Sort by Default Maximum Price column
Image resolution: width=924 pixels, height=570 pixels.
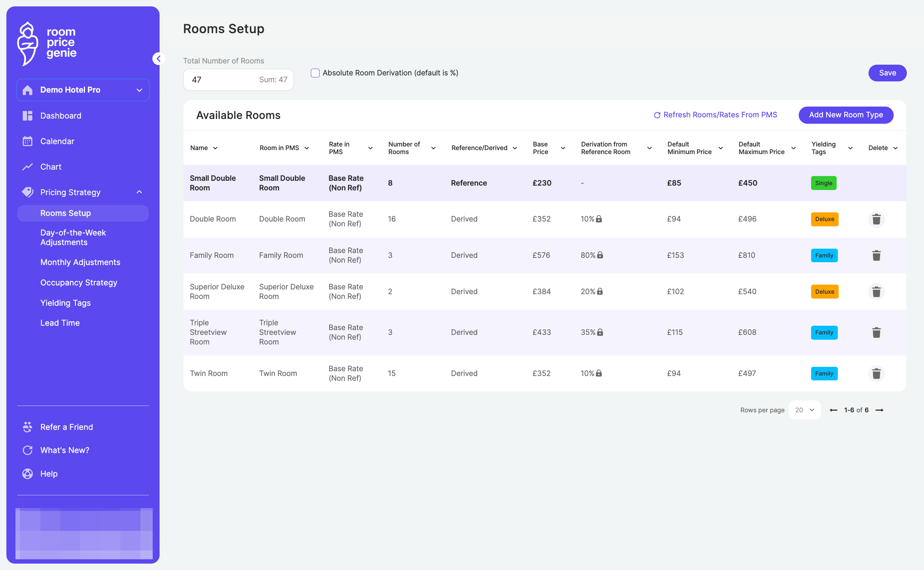pos(767,148)
